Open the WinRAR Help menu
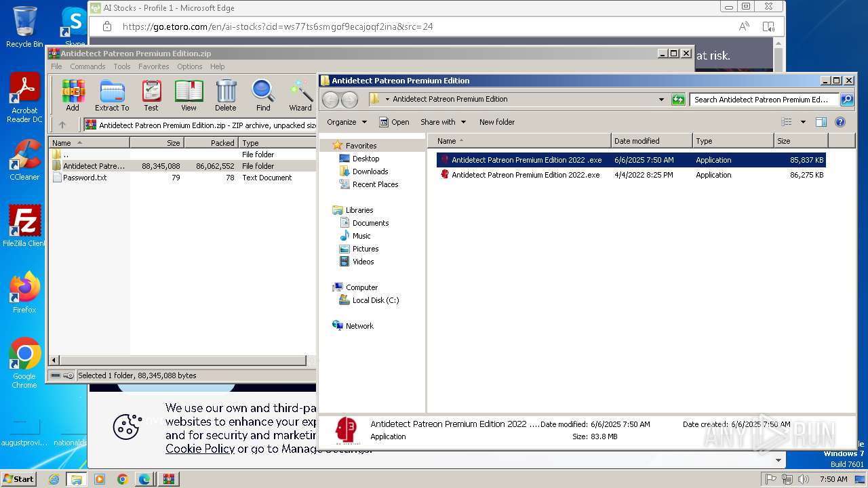This screenshot has width=868, height=488. pyautogui.click(x=217, y=66)
